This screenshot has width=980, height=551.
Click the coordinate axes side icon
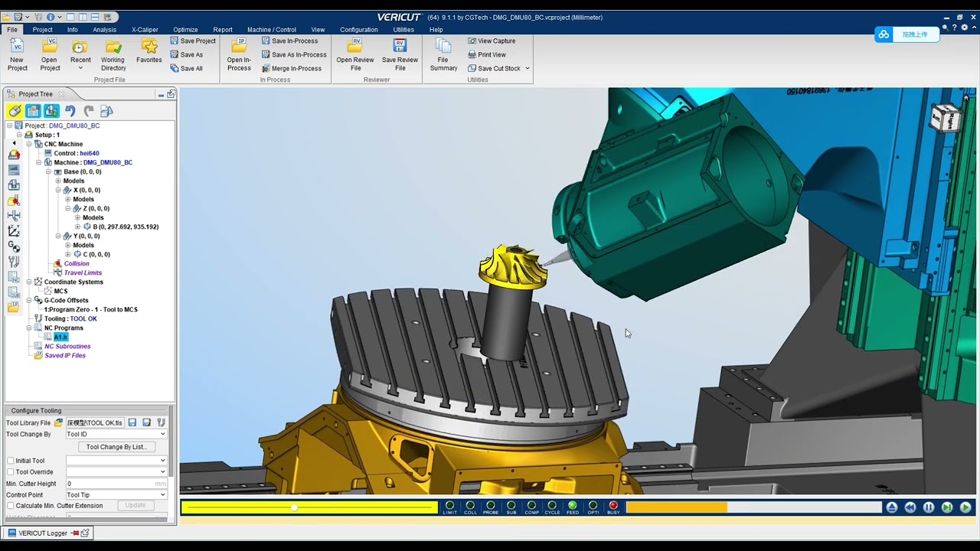point(14,231)
